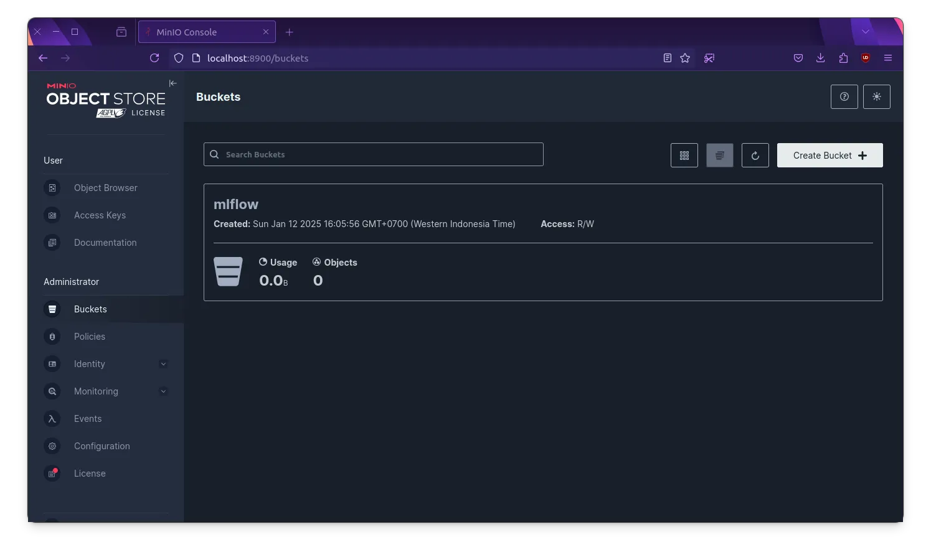
Task: Refresh the bucket list
Action: coord(755,156)
